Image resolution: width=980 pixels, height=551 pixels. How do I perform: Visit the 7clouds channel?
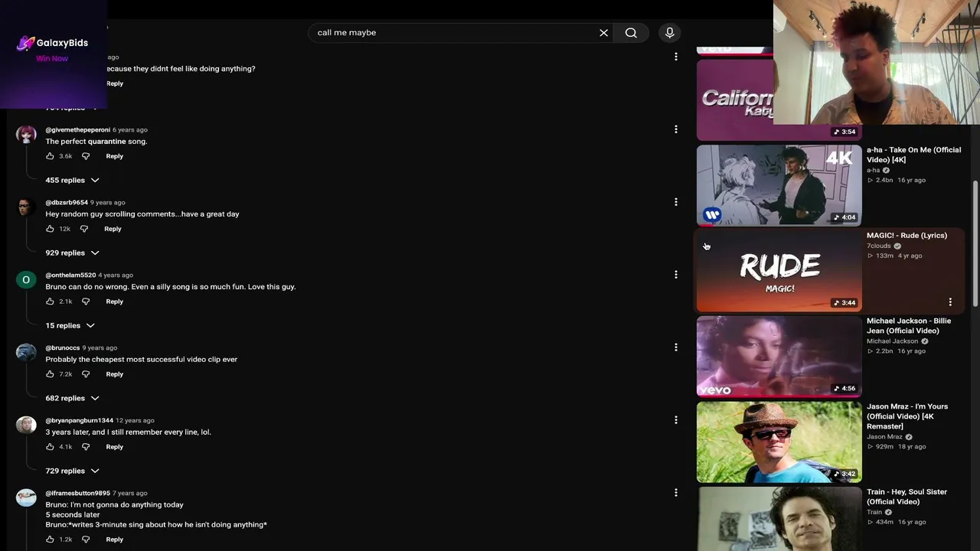879,246
